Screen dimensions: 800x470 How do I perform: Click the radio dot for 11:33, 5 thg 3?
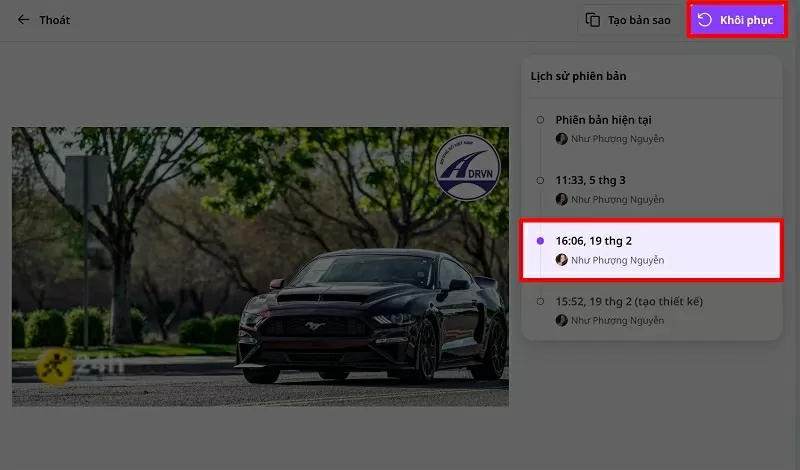pyautogui.click(x=540, y=180)
